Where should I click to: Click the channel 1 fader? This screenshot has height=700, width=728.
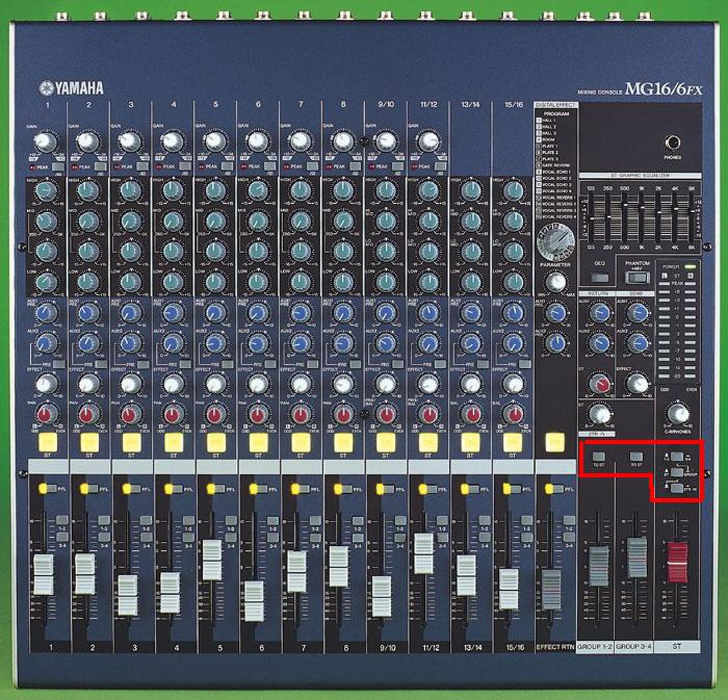pyautogui.click(x=44, y=574)
